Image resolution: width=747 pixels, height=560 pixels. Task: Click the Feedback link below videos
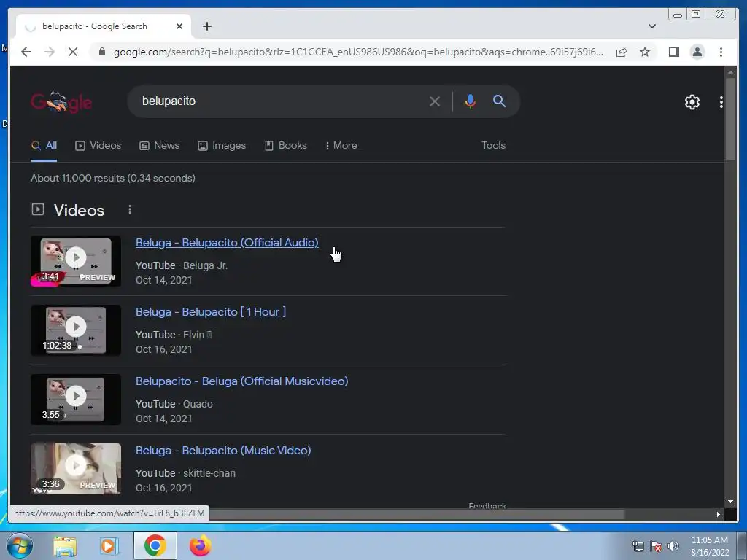487,505
